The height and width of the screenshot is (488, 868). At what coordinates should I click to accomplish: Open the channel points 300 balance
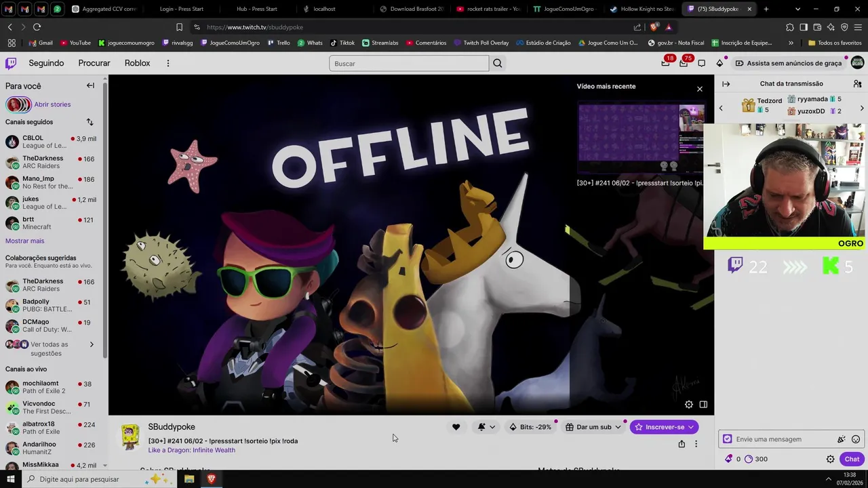(x=756, y=459)
